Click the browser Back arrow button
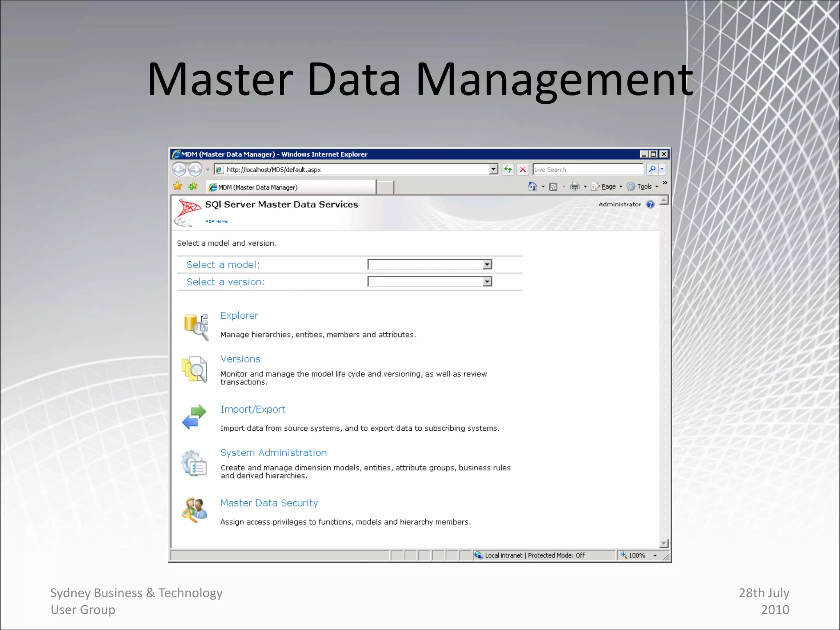The image size is (840, 630). [x=179, y=169]
